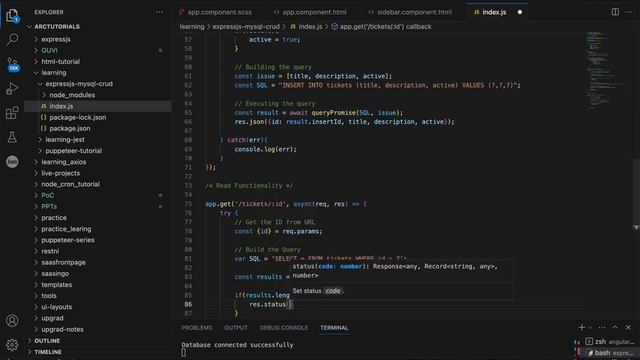Place cursor on line 86 res.status

click(x=268, y=304)
